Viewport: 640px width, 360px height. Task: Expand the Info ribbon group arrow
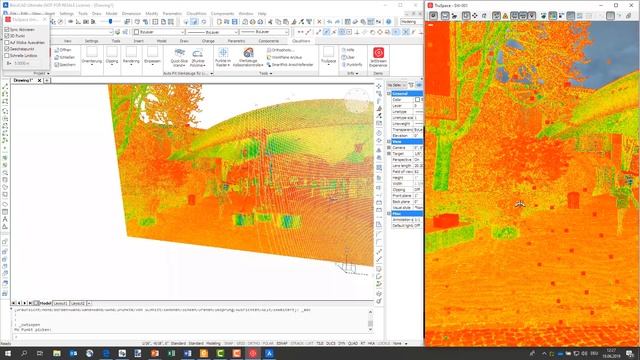click(x=357, y=73)
